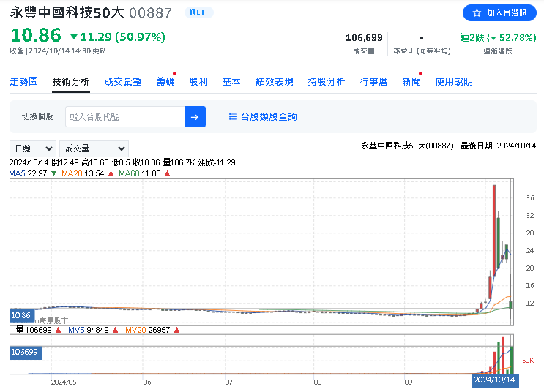The height and width of the screenshot is (392, 544).
Task: Click the 最後日期: 2024/10/14 text
Action: tap(498, 146)
